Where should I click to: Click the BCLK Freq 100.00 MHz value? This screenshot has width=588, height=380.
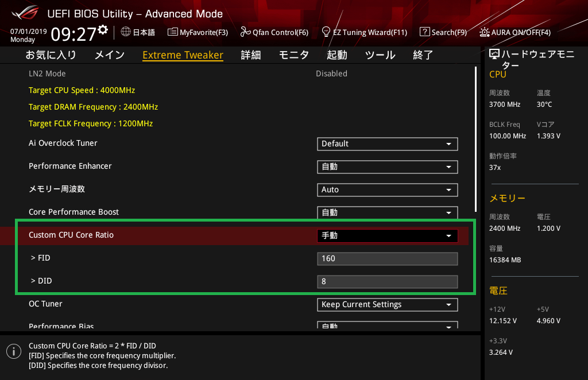point(508,135)
